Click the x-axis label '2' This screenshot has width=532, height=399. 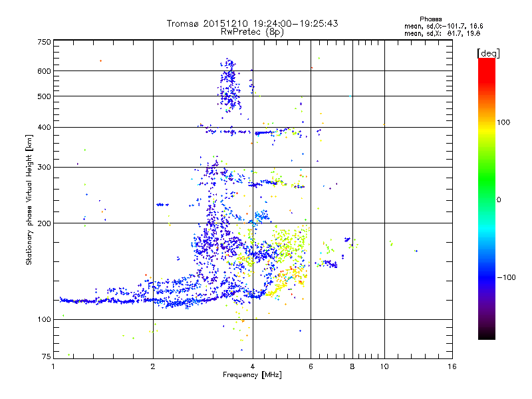pyautogui.click(x=153, y=366)
